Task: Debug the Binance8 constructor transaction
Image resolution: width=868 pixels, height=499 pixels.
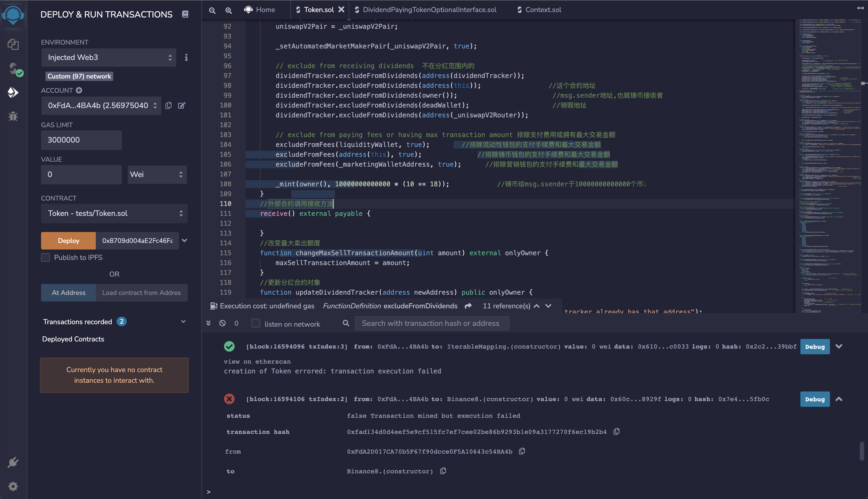Action: pos(815,399)
